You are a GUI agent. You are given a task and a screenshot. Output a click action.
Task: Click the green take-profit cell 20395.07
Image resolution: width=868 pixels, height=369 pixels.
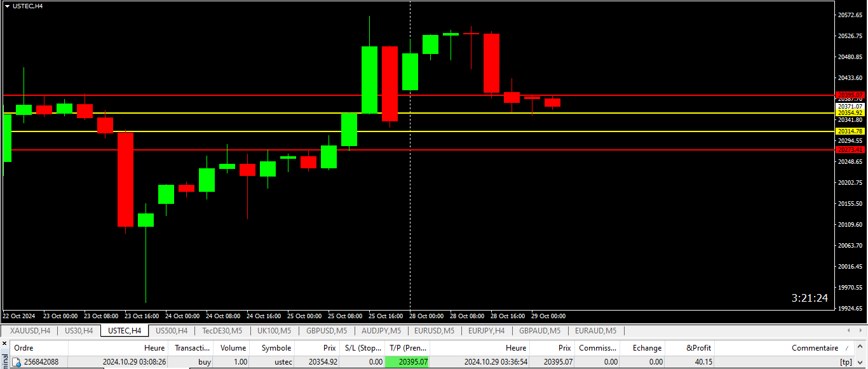coord(407,362)
